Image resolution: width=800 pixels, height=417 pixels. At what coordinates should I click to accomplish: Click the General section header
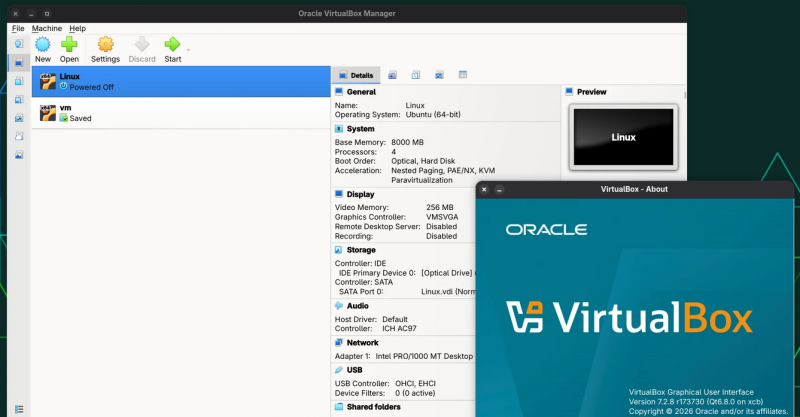coord(361,92)
